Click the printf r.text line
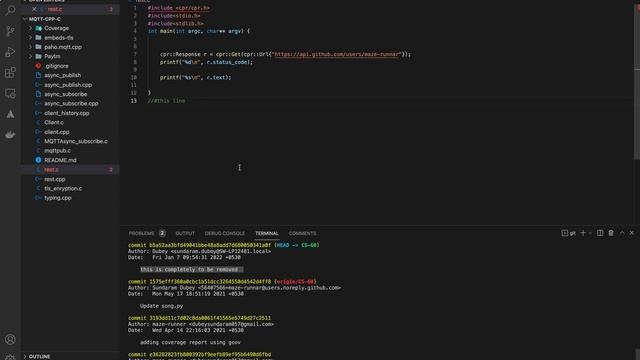640x360 pixels. pyautogui.click(x=196, y=78)
